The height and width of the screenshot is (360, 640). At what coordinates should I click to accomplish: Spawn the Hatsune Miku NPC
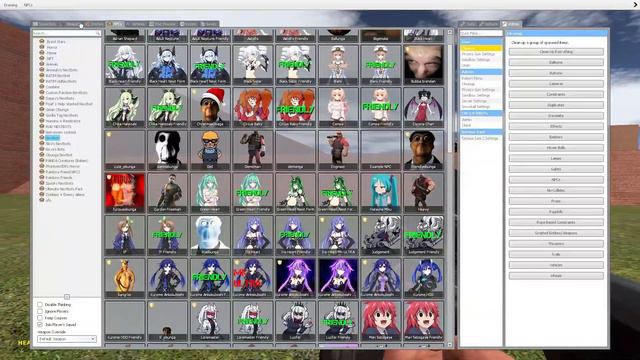point(380,193)
